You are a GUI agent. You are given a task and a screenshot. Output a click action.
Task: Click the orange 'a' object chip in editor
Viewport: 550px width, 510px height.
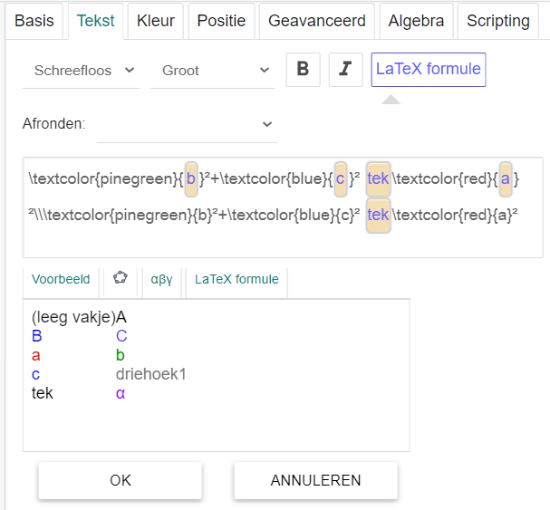pos(505,179)
